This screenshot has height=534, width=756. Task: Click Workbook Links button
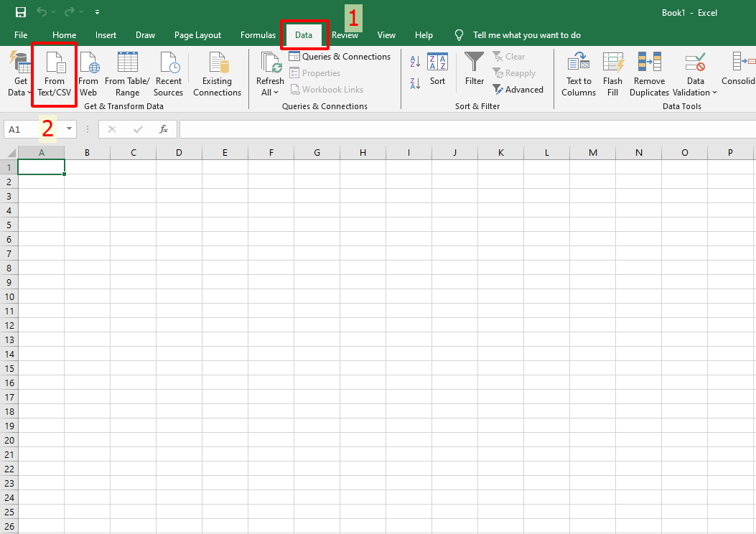[x=327, y=89]
